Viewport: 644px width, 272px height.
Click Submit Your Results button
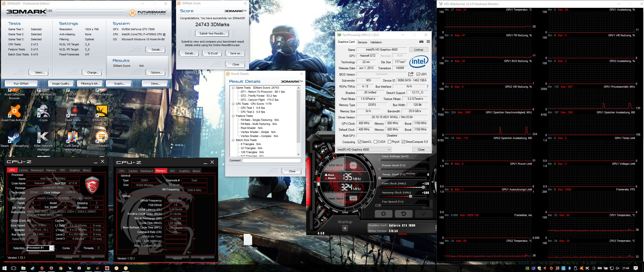click(212, 33)
